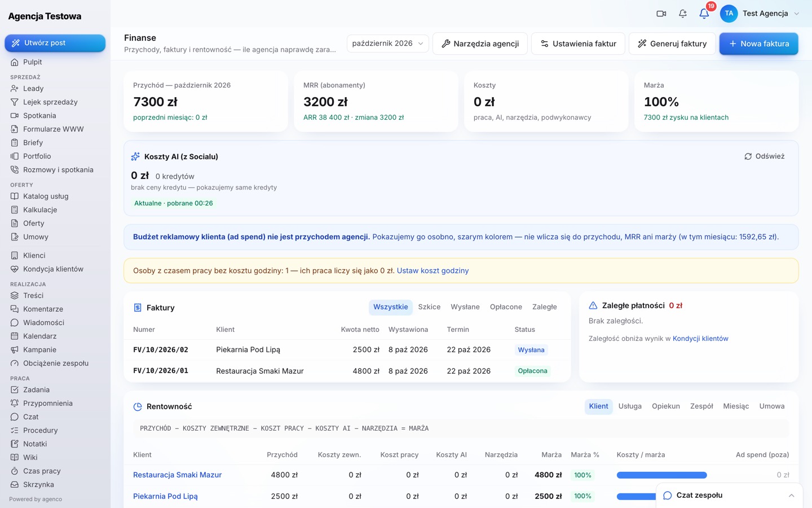
Task: Go to Leady in the sidebar
Action: [x=55, y=89]
